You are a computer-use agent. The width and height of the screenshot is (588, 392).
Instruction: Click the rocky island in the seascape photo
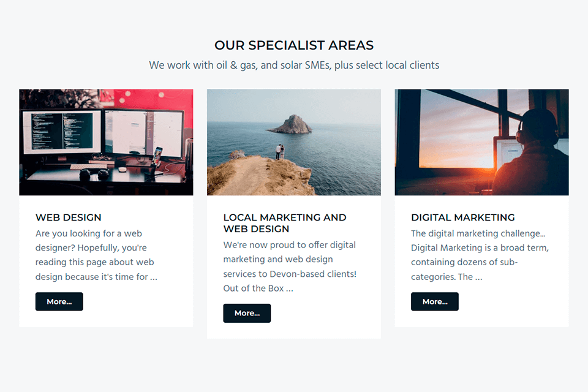coord(290,124)
